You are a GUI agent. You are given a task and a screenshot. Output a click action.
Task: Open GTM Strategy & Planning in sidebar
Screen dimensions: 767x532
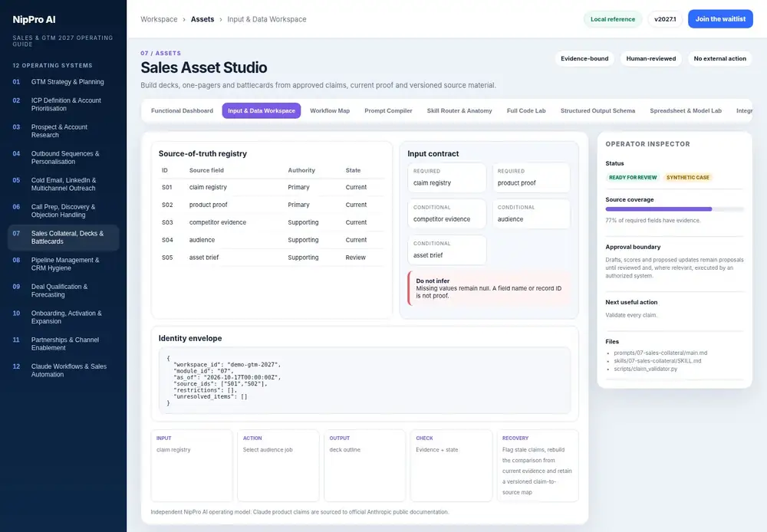64,82
